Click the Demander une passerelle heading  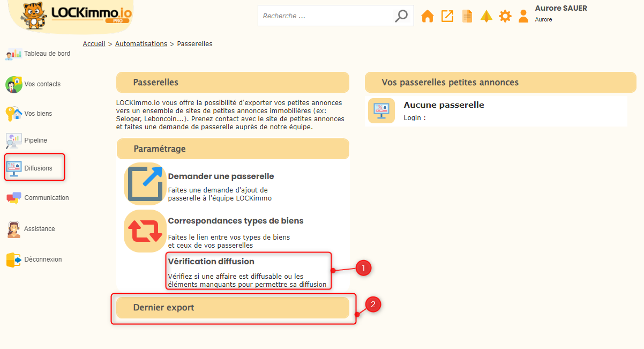(x=221, y=176)
